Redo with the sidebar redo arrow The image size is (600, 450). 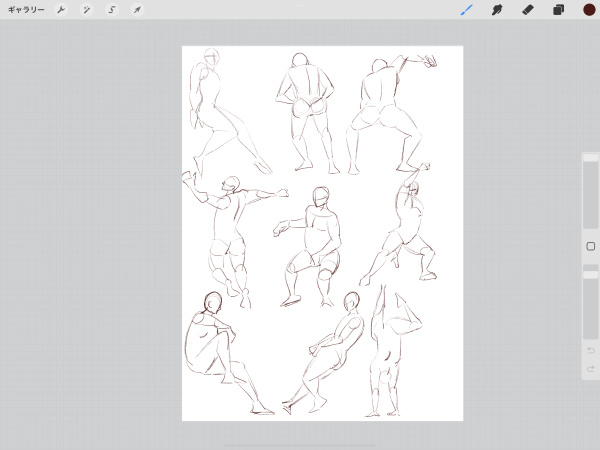click(590, 368)
